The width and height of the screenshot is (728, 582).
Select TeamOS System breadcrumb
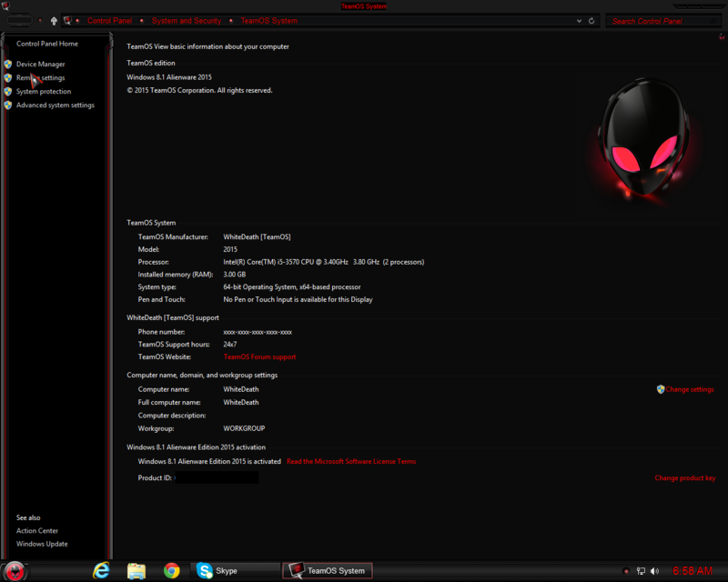click(268, 20)
